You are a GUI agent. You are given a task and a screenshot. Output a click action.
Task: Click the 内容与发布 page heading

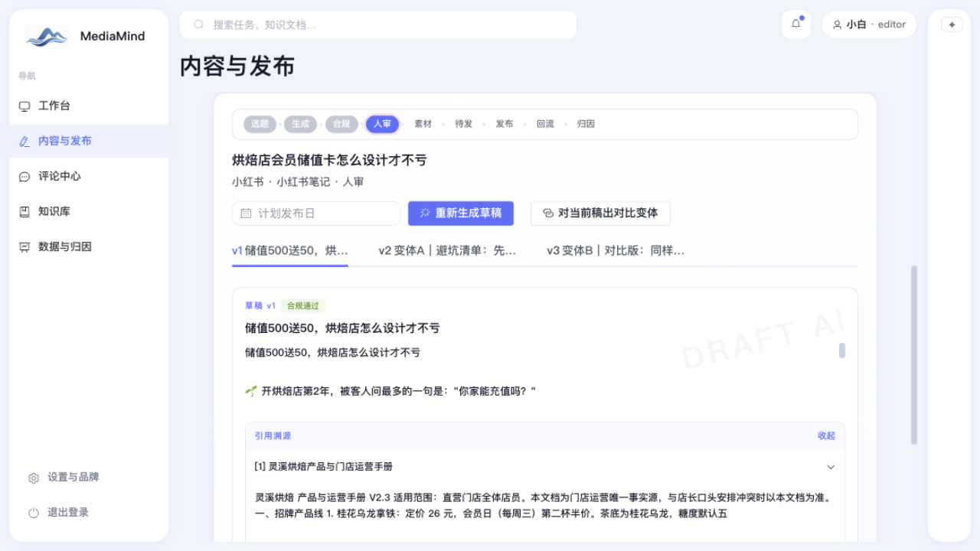(237, 67)
